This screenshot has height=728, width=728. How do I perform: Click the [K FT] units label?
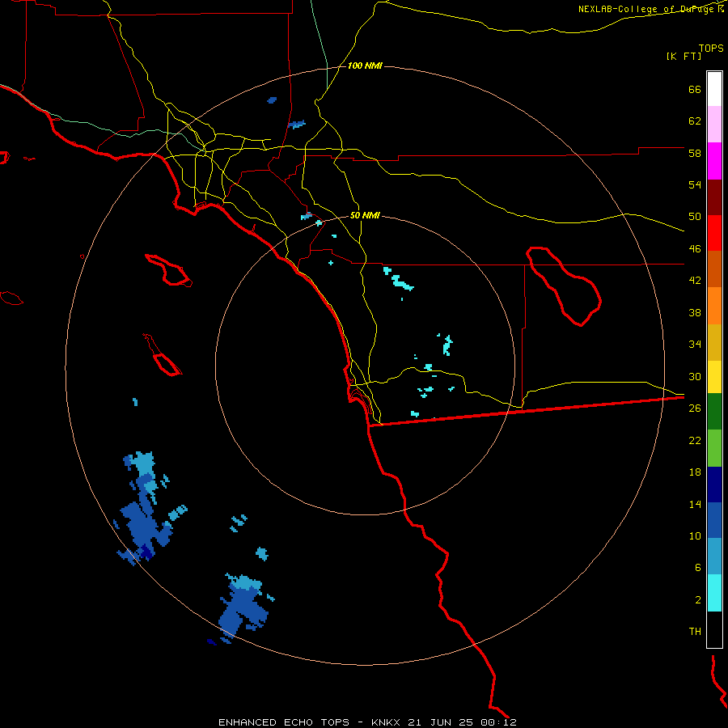point(684,56)
